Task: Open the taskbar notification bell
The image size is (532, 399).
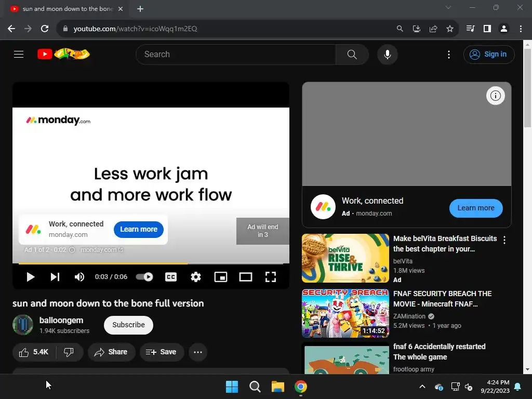Action: [x=518, y=387]
